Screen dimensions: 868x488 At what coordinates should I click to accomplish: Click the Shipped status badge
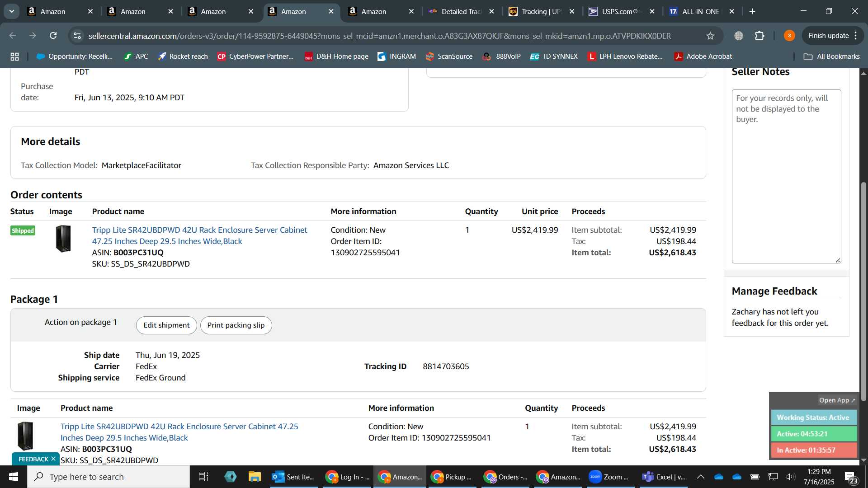tap(23, 230)
